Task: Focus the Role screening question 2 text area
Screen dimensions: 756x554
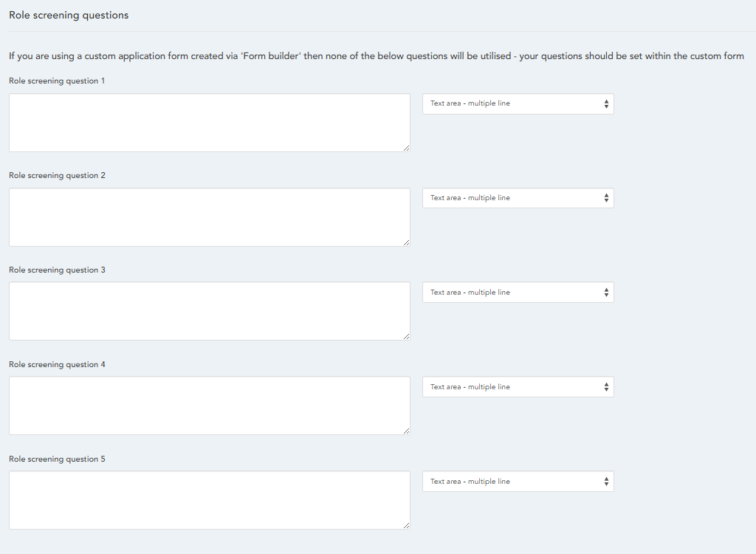Action: (209, 217)
